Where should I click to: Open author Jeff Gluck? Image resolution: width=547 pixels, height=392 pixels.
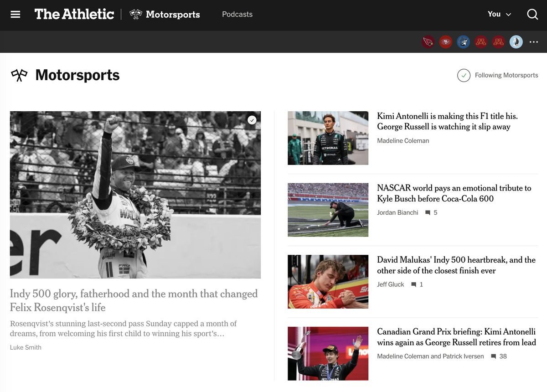tap(391, 284)
